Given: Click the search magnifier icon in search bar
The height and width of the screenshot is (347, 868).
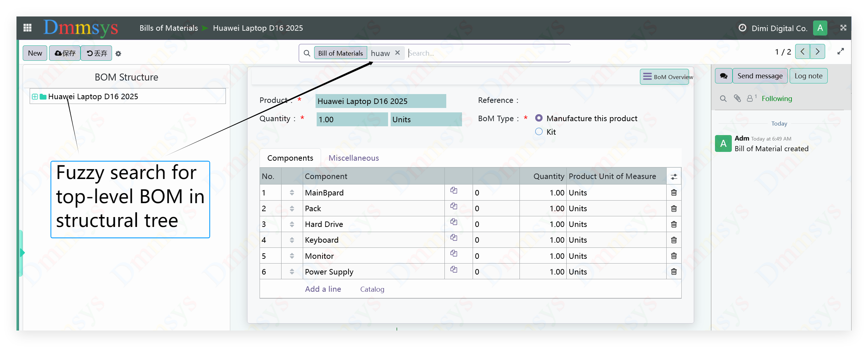Looking at the screenshot, I should tap(307, 53).
